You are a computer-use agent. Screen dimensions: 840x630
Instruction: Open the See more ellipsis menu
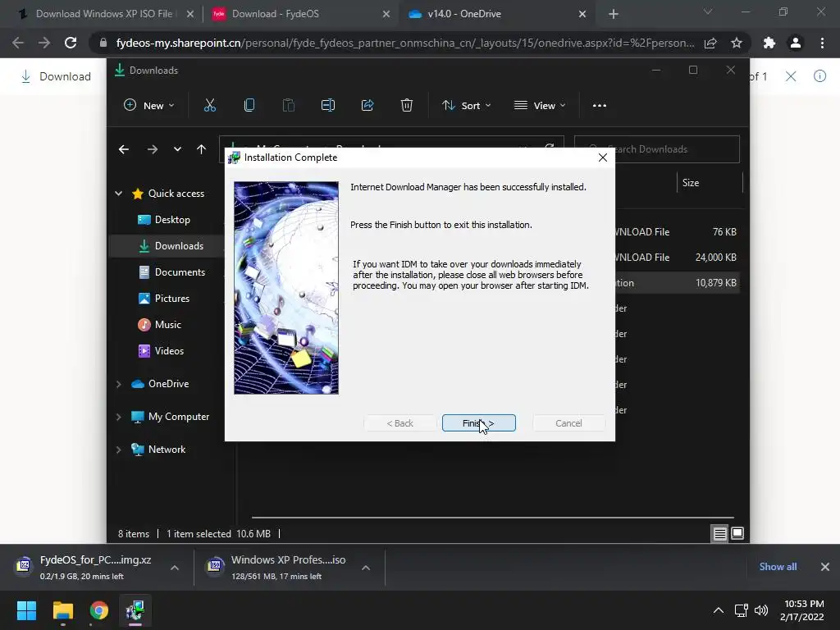pos(600,106)
